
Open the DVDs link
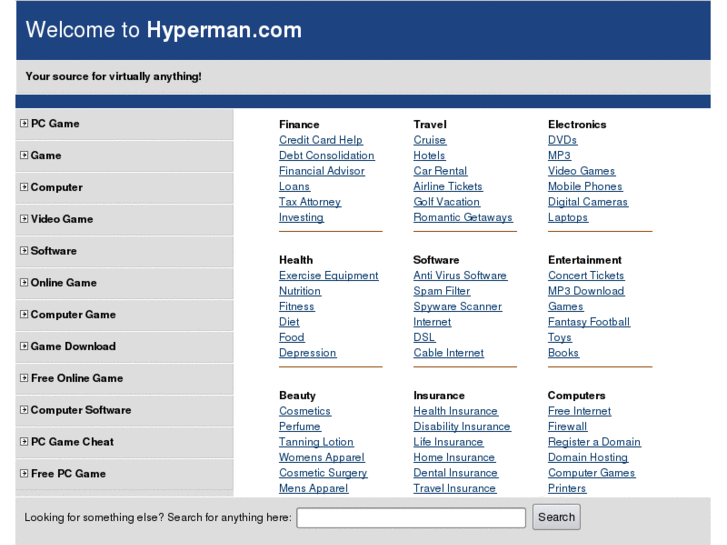point(562,140)
